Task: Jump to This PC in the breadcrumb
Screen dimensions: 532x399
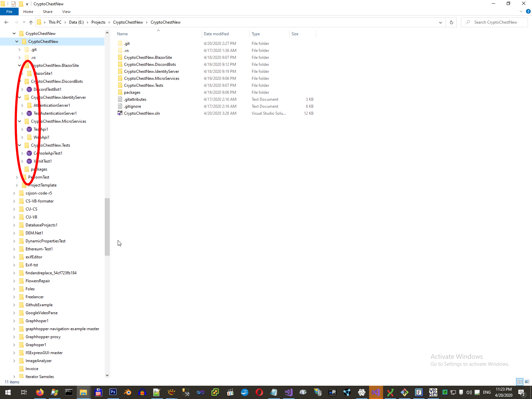Action: point(55,22)
